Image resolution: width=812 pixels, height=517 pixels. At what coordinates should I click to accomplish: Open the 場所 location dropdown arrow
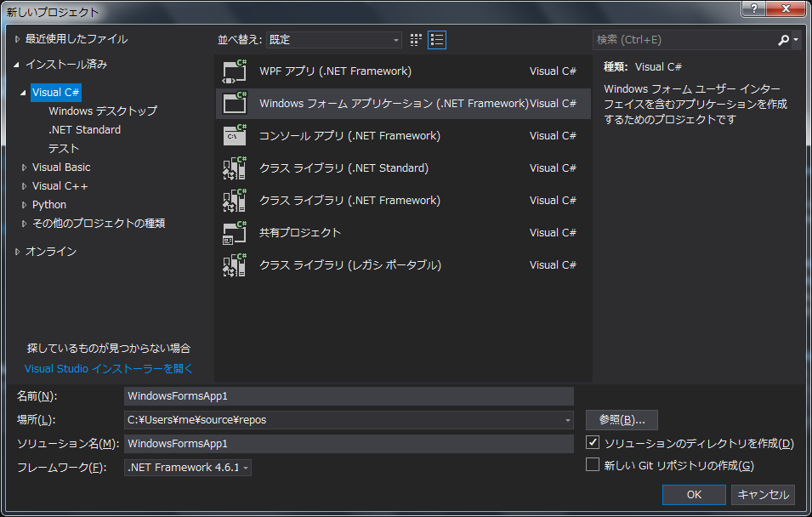(x=568, y=420)
